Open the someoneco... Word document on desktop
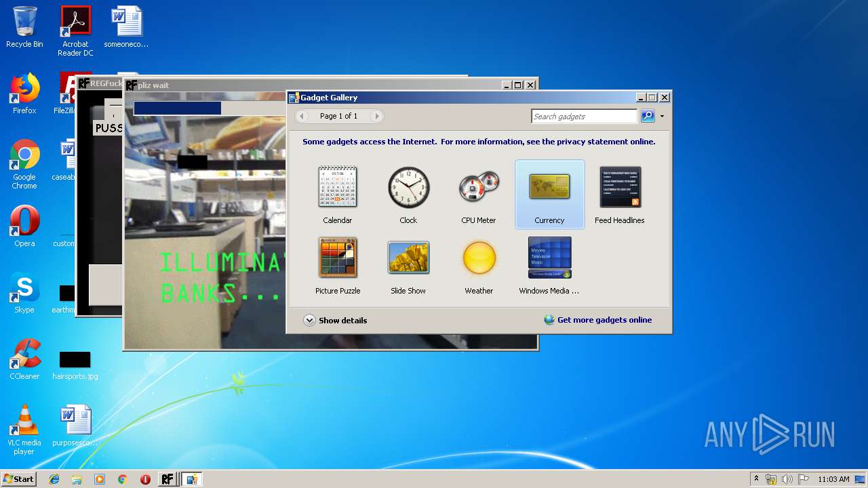This screenshot has width=868, height=488. [x=126, y=27]
